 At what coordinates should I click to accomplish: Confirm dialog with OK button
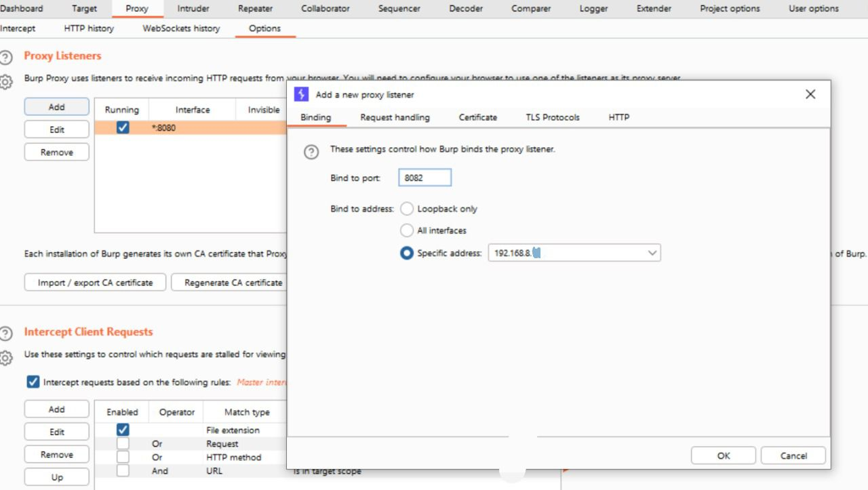click(724, 455)
